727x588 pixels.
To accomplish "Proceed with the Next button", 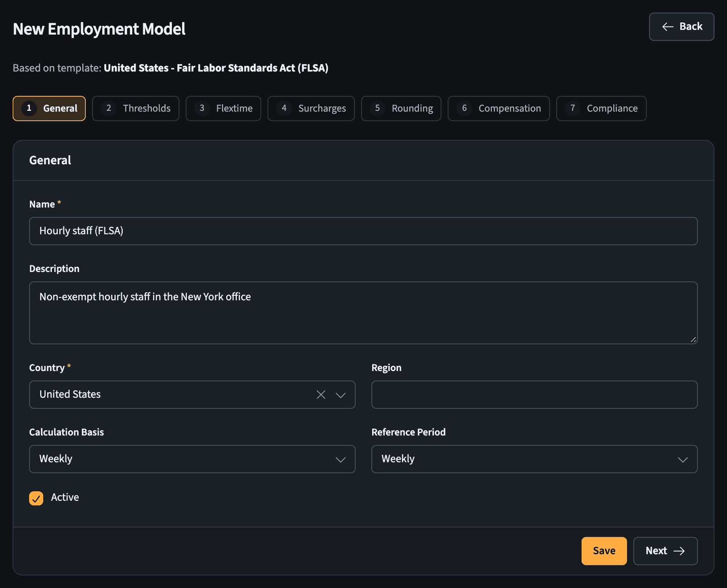I will (x=666, y=551).
